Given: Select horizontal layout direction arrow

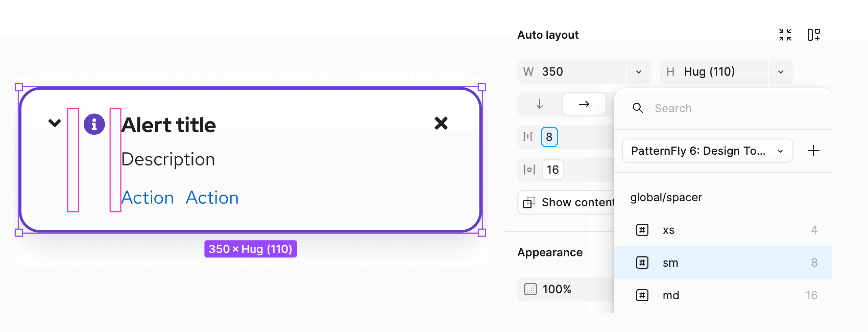Looking at the screenshot, I should pos(584,104).
